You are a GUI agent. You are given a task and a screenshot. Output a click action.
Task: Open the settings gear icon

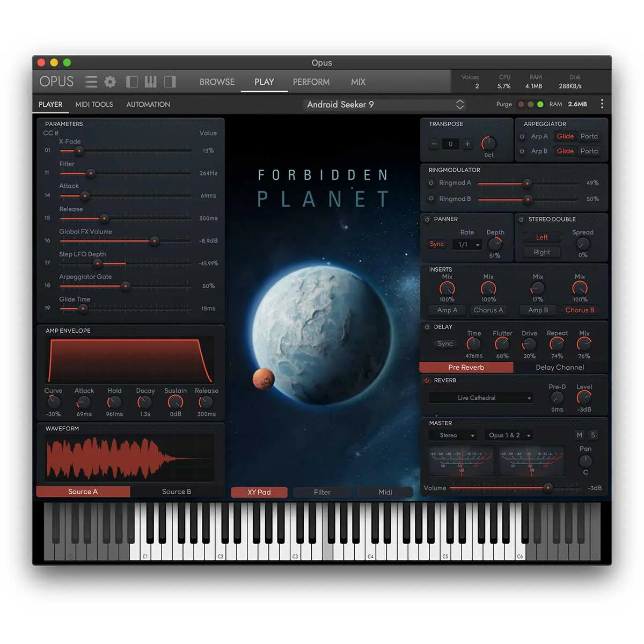[x=110, y=82]
